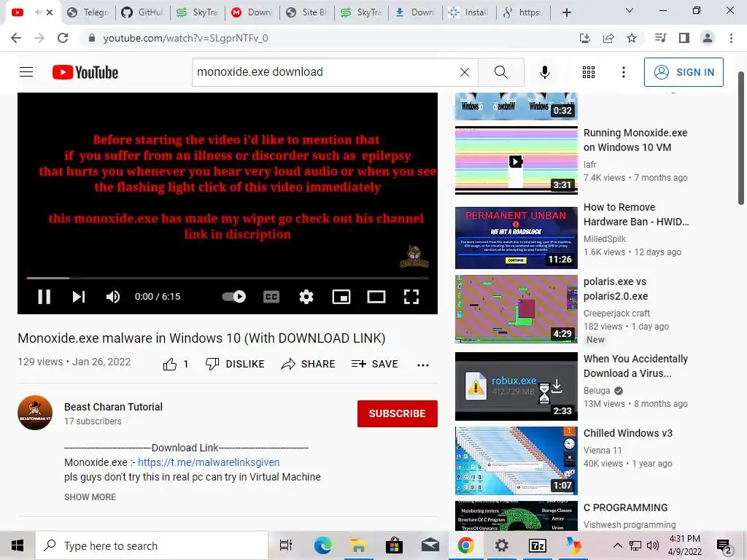Toggle closed captions on video
The image size is (747, 560).
271,297
